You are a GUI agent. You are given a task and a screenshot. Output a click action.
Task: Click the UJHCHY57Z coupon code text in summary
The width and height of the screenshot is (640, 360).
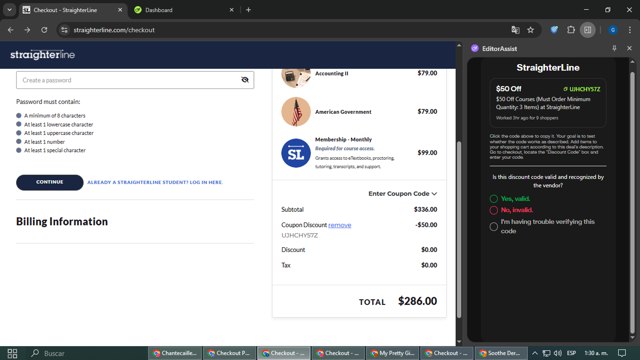tap(300, 236)
